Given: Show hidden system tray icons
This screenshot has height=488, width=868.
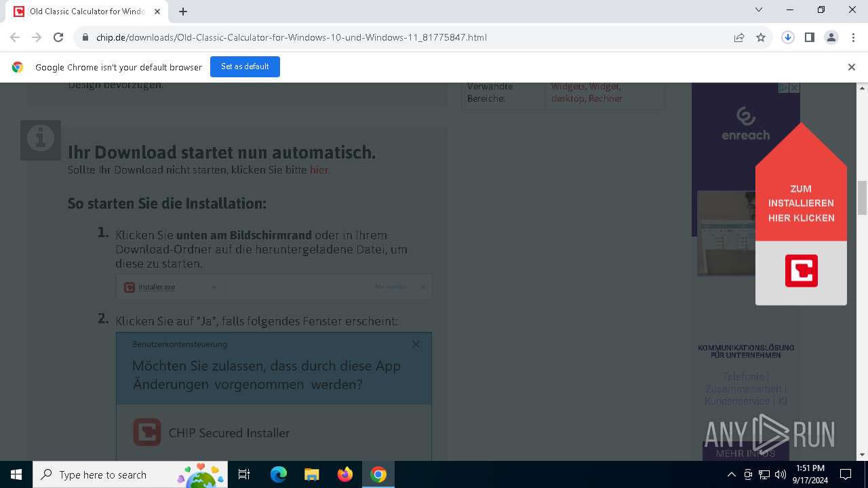Looking at the screenshot, I should [x=731, y=474].
